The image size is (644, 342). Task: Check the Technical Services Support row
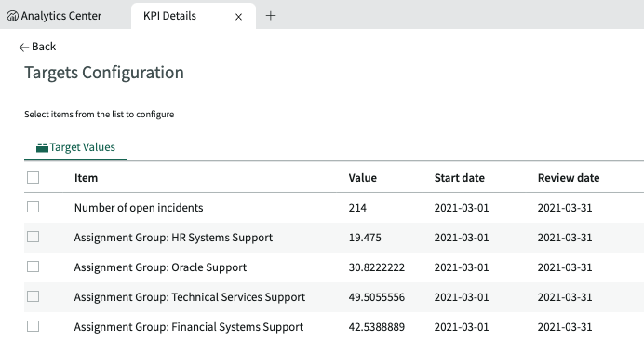pyautogui.click(x=33, y=296)
